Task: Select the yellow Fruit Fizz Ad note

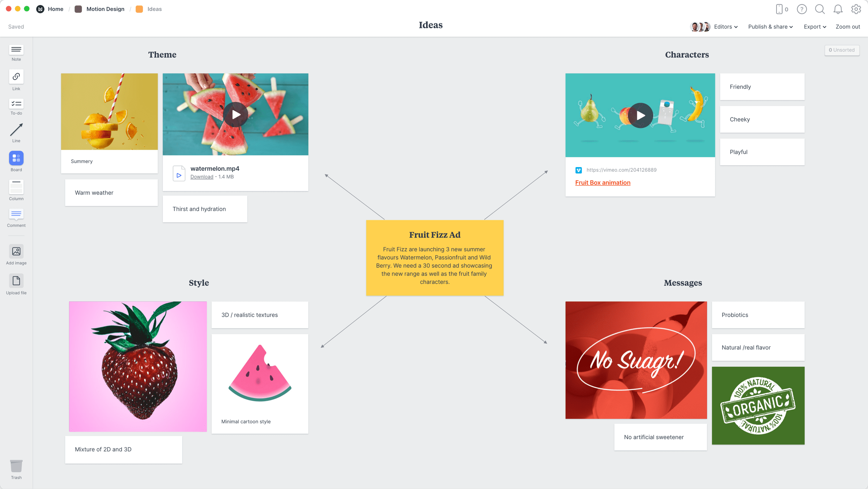Action: pyautogui.click(x=435, y=258)
